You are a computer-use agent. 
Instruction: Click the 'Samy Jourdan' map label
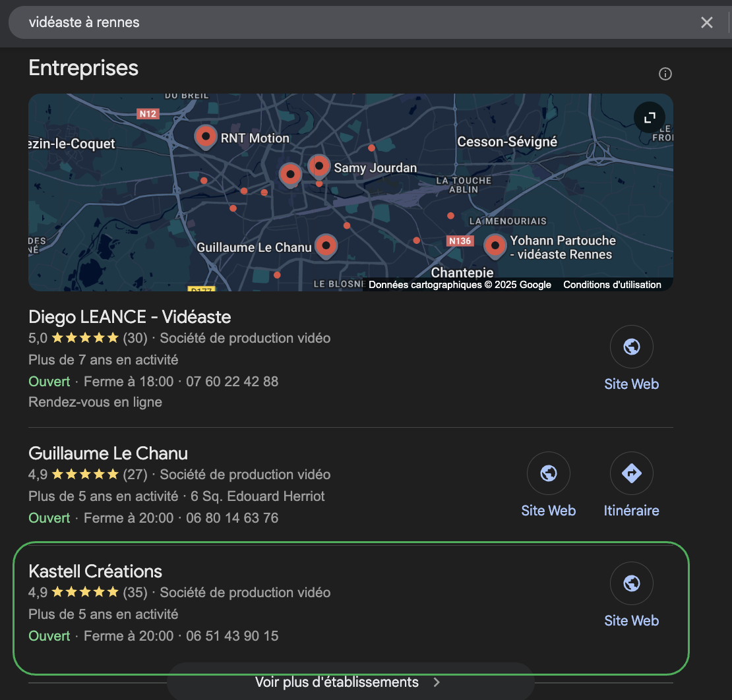(375, 168)
